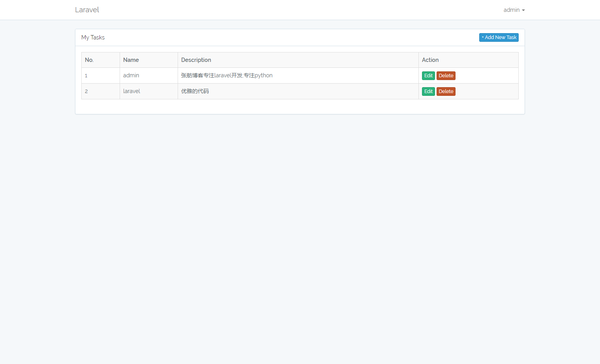
Task: Click the description containing 'python'
Action: [x=227, y=75]
